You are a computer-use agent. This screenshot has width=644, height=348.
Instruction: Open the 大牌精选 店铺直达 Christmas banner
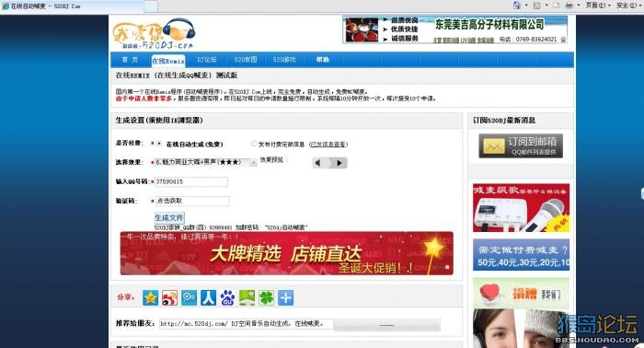(x=287, y=253)
